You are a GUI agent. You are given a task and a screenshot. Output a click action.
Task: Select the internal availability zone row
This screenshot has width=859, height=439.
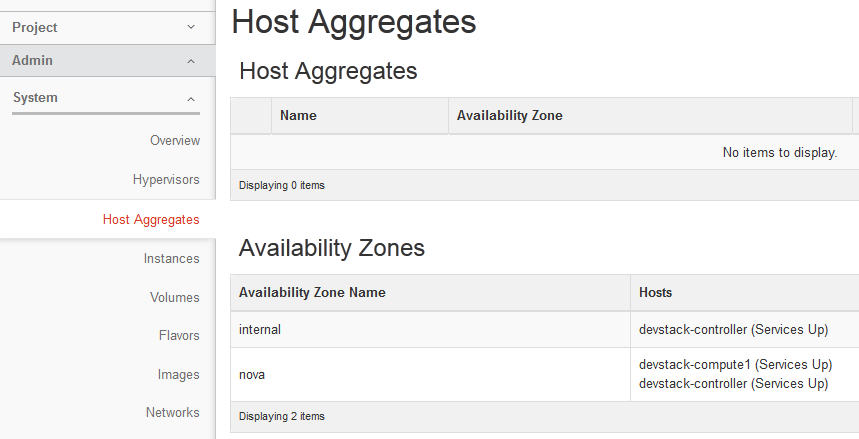tap(260, 329)
